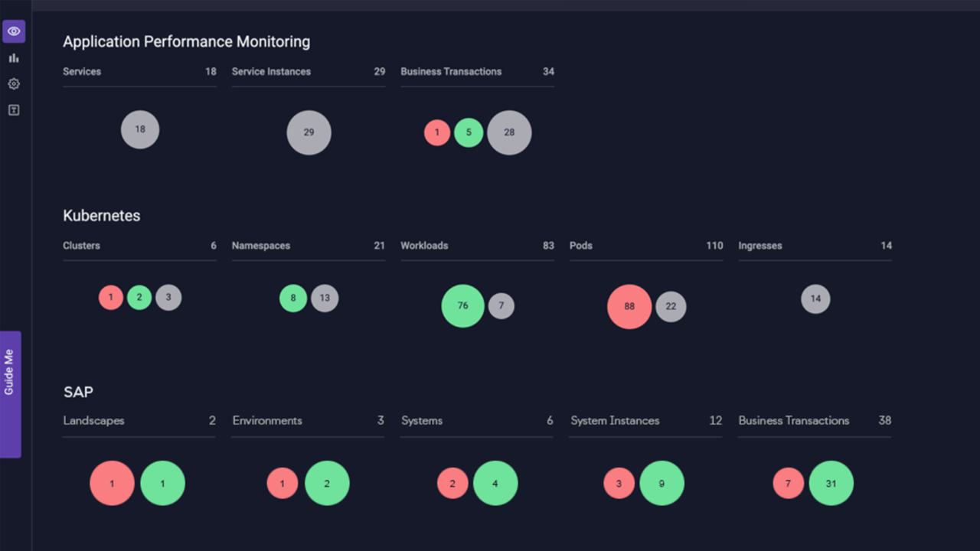This screenshot has height=551, width=980.
Task: Open SAP Environments section
Action: tap(266, 420)
